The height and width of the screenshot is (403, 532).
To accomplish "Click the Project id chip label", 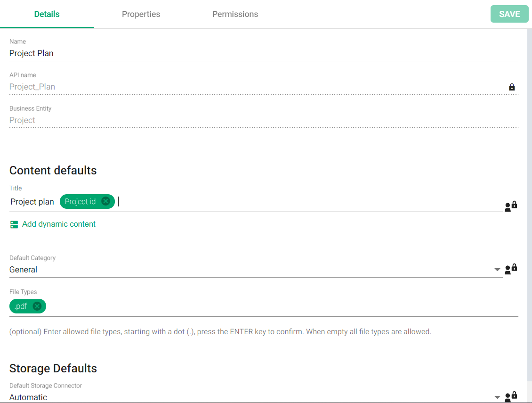I will click(x=80, y=202).
